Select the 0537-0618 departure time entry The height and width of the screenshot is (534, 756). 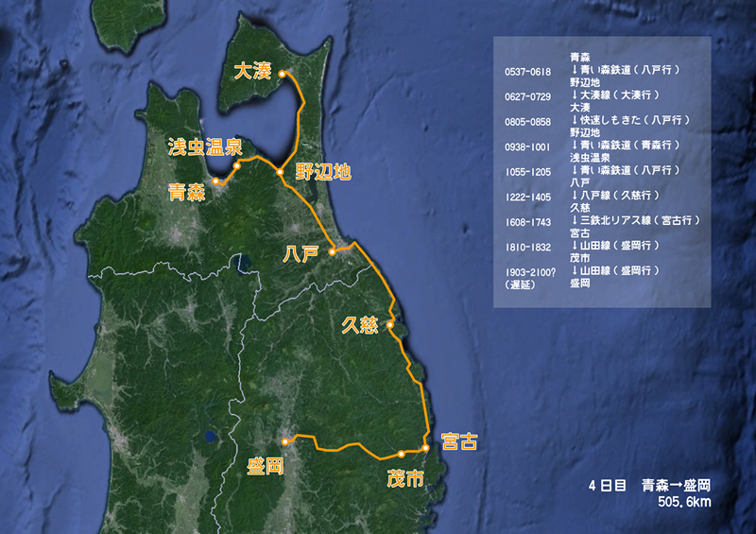coord(528,71)
